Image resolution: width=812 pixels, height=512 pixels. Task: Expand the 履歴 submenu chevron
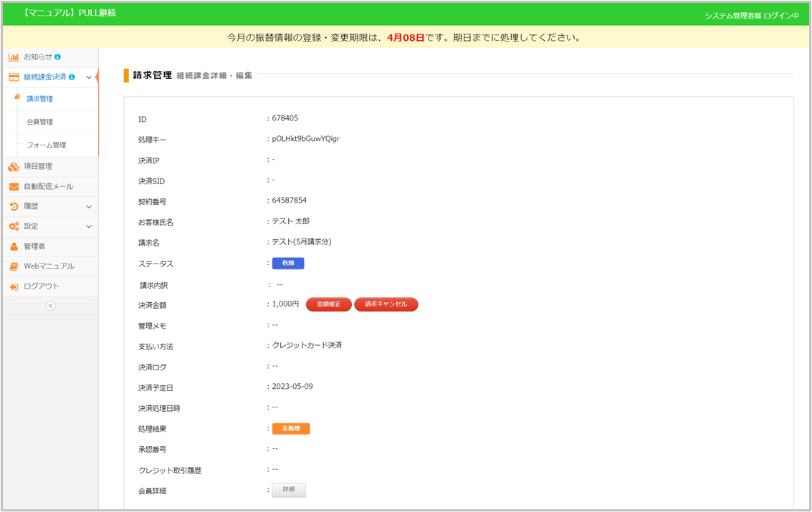click(89, 207)
